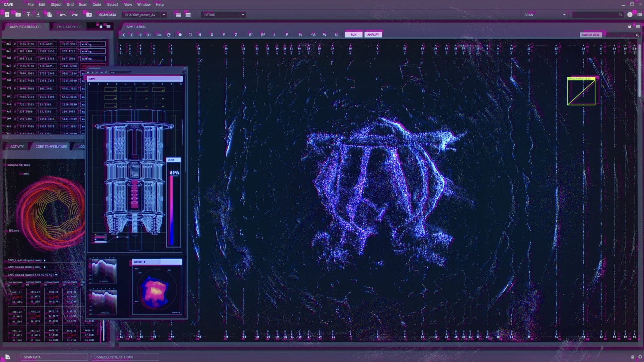The width and height of the screenshot is (644, 362).
Task: Toggle the lock on Amplification Log panel
Action: (101, 27)
